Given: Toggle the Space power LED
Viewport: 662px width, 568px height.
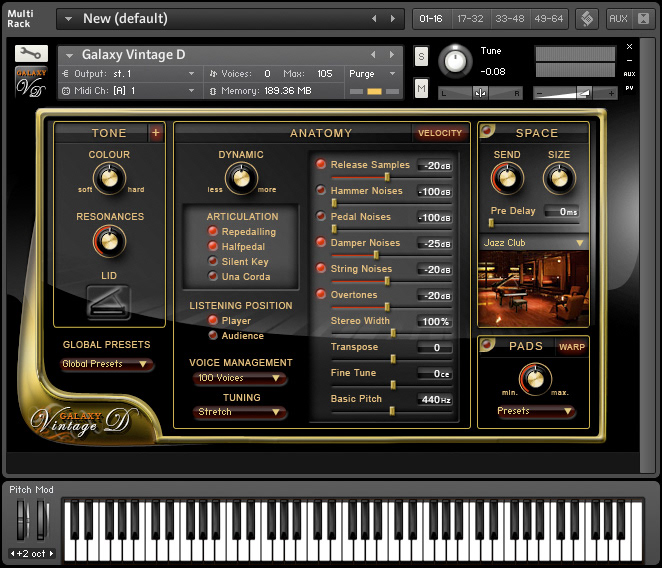Looking at the screenshot, I should click(x=487, y=130).
